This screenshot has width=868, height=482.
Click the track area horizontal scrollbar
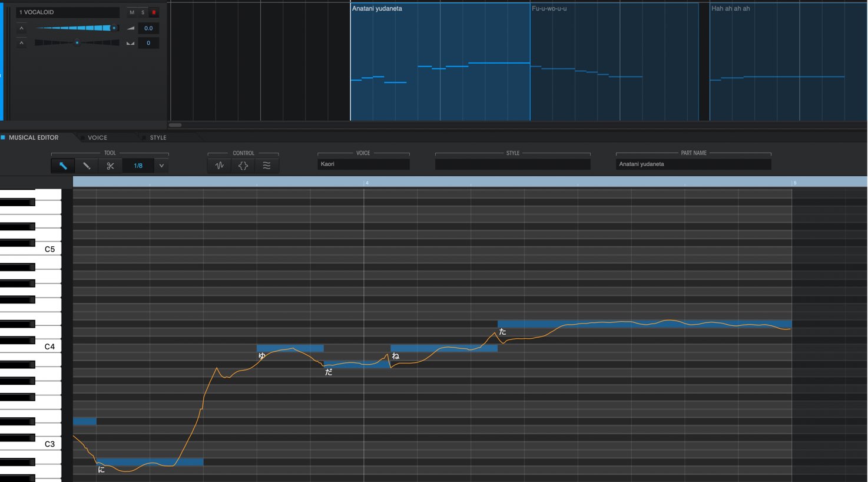(x=175, y=125)
